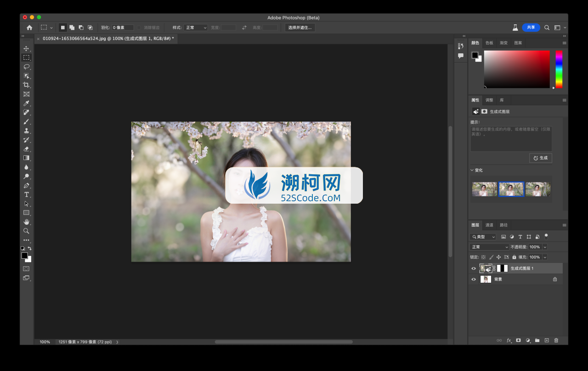This screenshot has height=371, width=588.
Task: Add a layer style with fx icon
Action: (509, 340)
